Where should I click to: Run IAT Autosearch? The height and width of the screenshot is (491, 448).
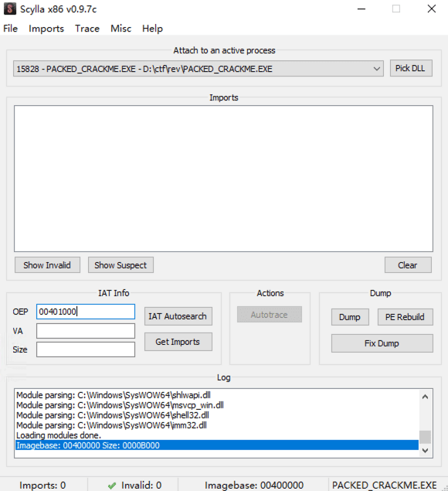click(178, 316)
